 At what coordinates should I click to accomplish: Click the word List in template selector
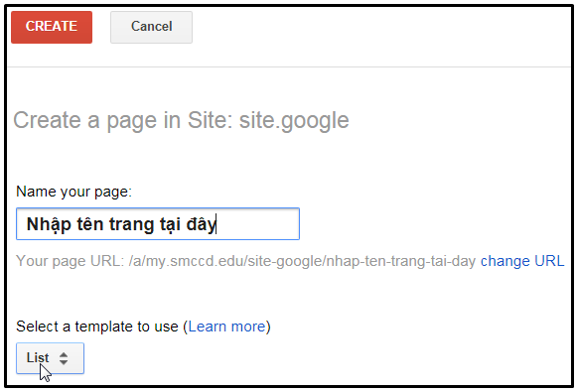pyautogui.click(x=38, y=357)
